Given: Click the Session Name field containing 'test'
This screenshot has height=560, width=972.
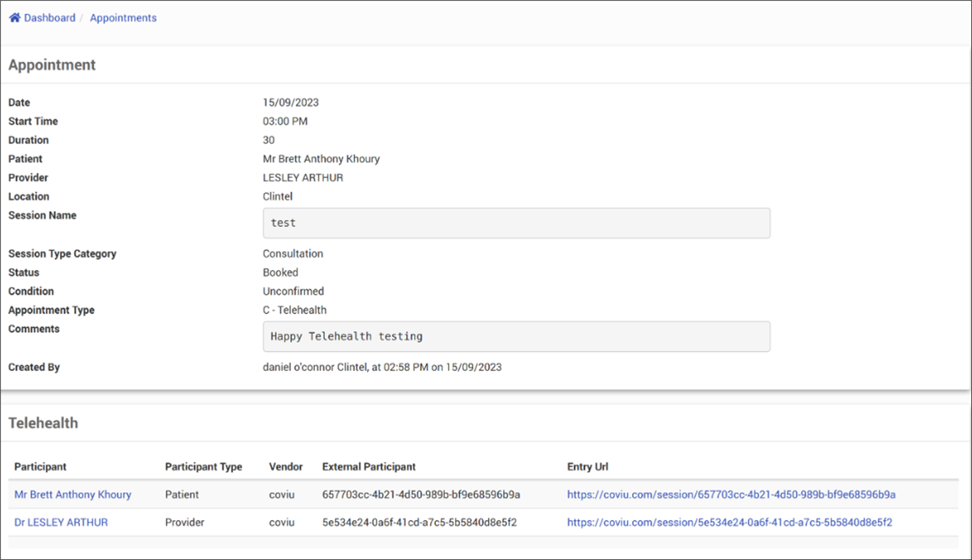Looking at the screenshot, I should (x=516, y=223).
